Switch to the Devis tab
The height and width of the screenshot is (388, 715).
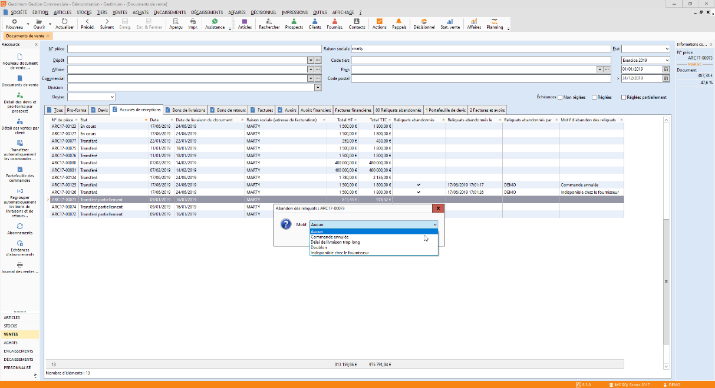coord(99,110)
